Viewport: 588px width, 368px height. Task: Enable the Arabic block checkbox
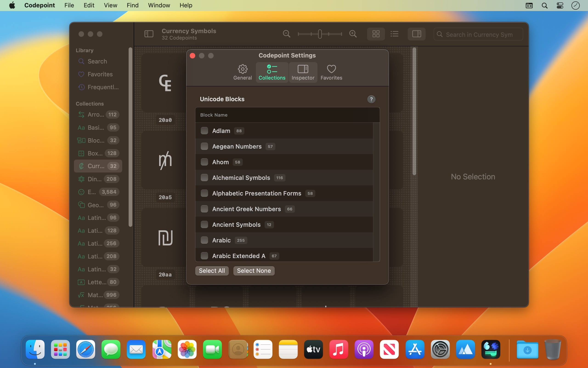204,240
